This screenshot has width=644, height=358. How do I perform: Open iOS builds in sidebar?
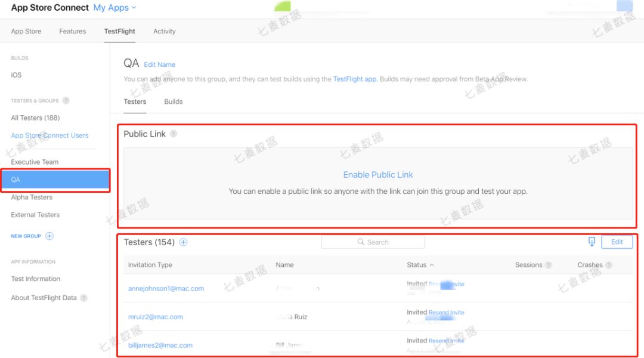(x=16, y=75)
